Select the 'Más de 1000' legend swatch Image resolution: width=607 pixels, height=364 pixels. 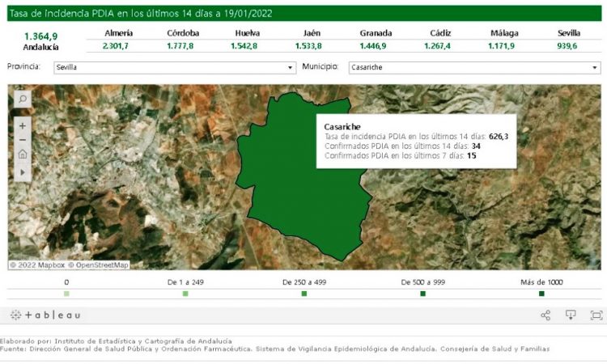(541, 294)
